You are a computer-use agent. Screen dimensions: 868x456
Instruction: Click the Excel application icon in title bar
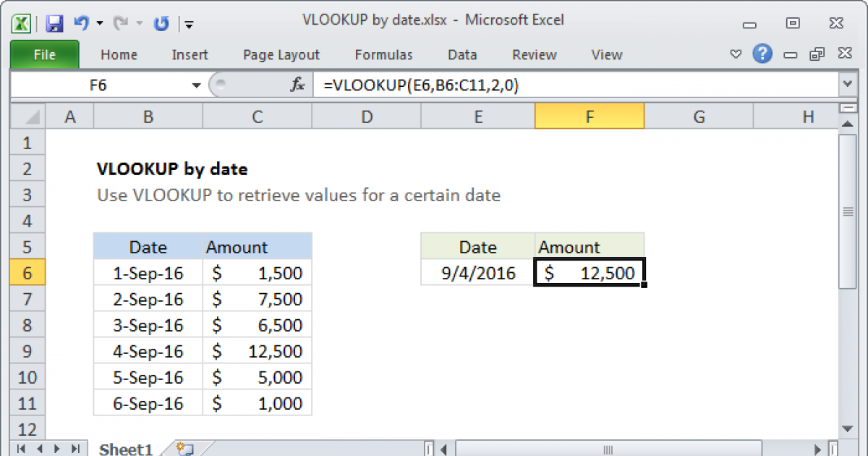click(22, 23)
